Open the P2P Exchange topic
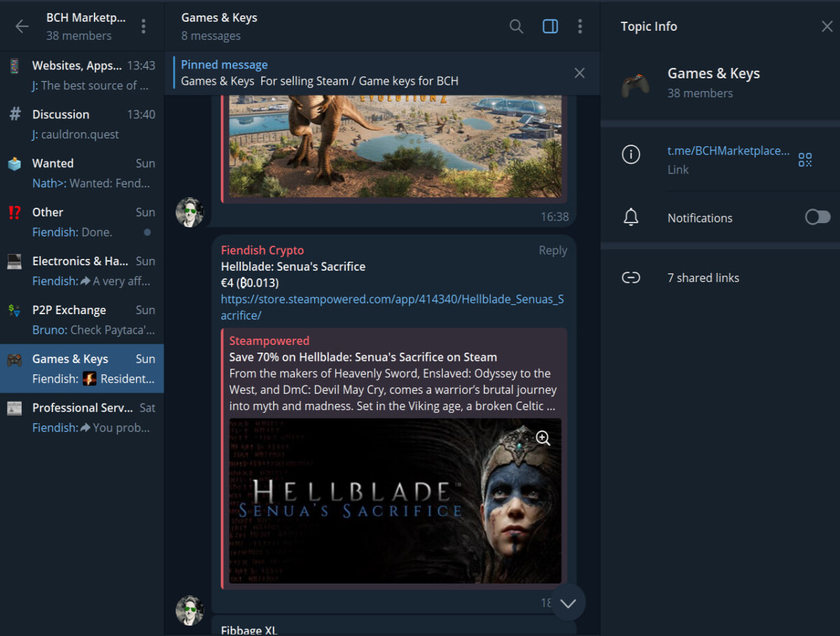840x636 pixels. (x=82, y=320)
